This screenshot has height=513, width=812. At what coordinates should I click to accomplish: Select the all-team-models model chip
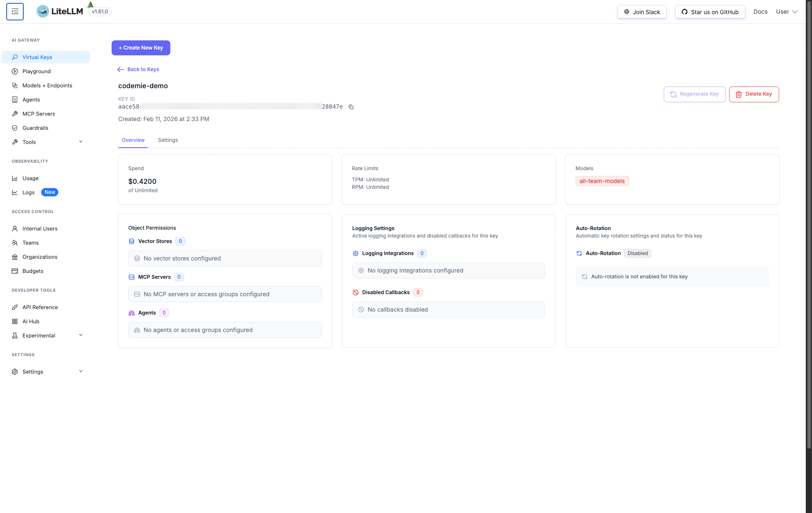602,181
